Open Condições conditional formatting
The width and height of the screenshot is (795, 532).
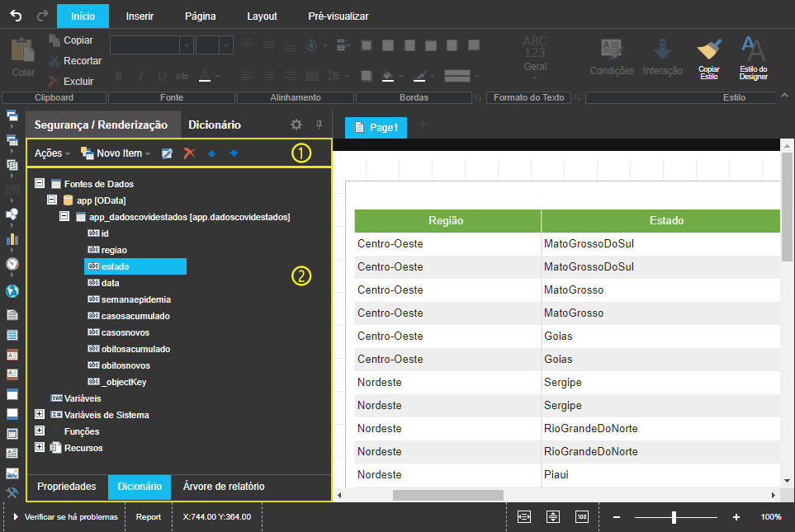tap(612, 57)
